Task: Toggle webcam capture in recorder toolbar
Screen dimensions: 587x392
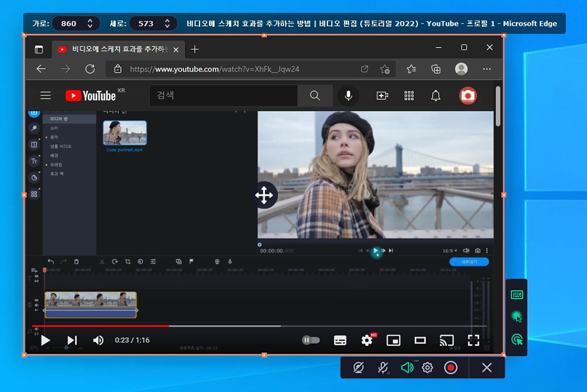Action: 358,368
